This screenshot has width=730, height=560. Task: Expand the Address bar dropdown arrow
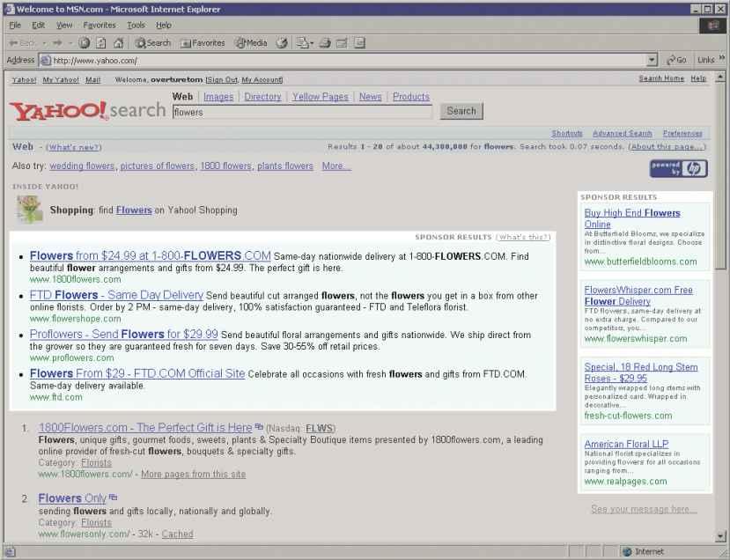click(653, 60)
